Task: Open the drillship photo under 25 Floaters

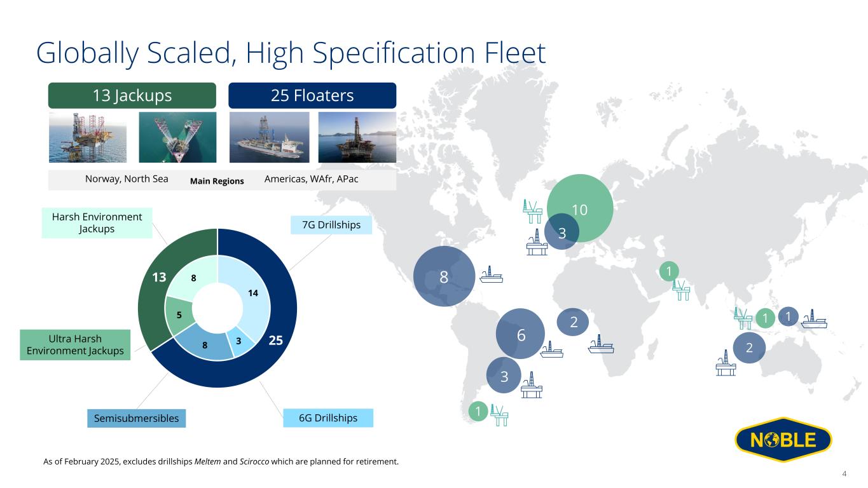Action: (269, 137)
